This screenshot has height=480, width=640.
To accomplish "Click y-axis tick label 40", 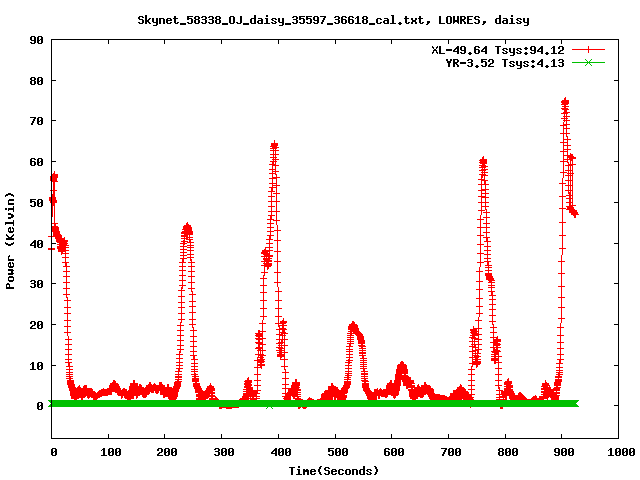I will (37, 244).
